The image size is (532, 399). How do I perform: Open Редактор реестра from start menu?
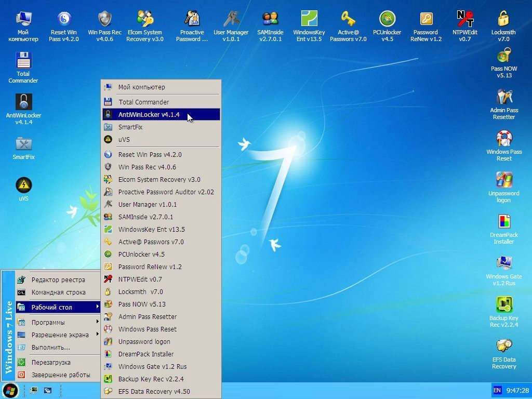(58, 280)
